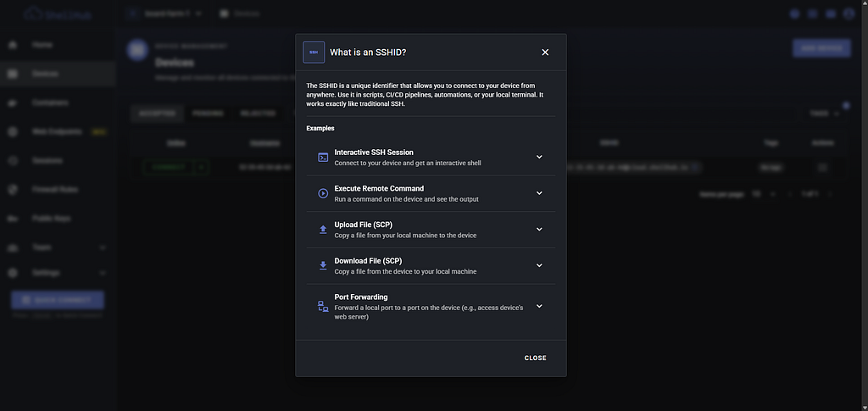Click 'Copy a file from your local machine' description
The width and height of the screenshot is (868, 411).
[405, 235]
